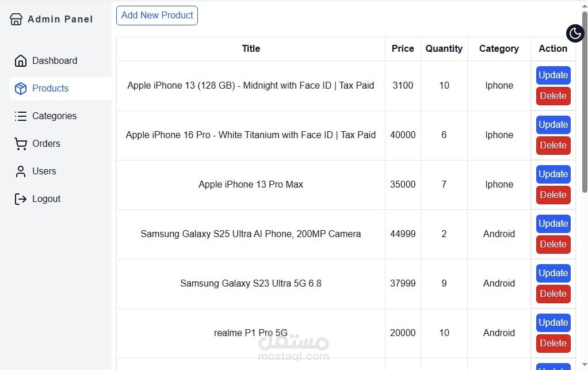Update the Apple iPhone 13 Pro Max product
Screen dimensions: 588x370
pyautogui.click(x=553, y=174)
